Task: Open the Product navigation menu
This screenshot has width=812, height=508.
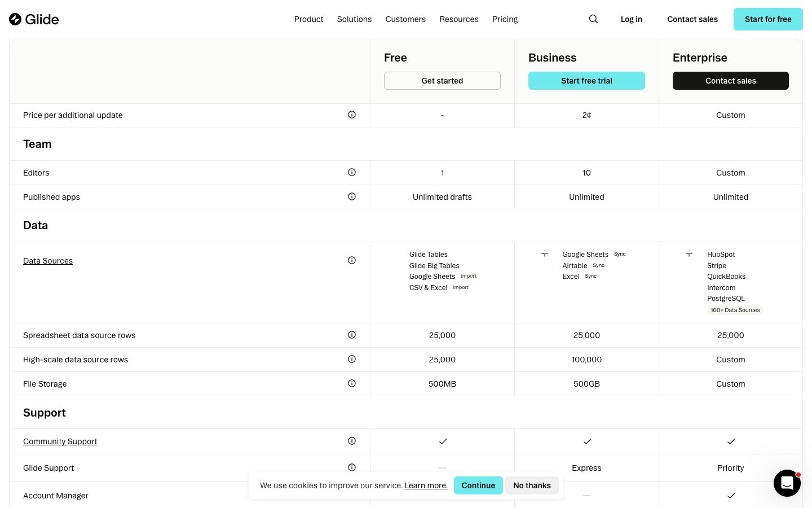Action: [x=308, y=19]
